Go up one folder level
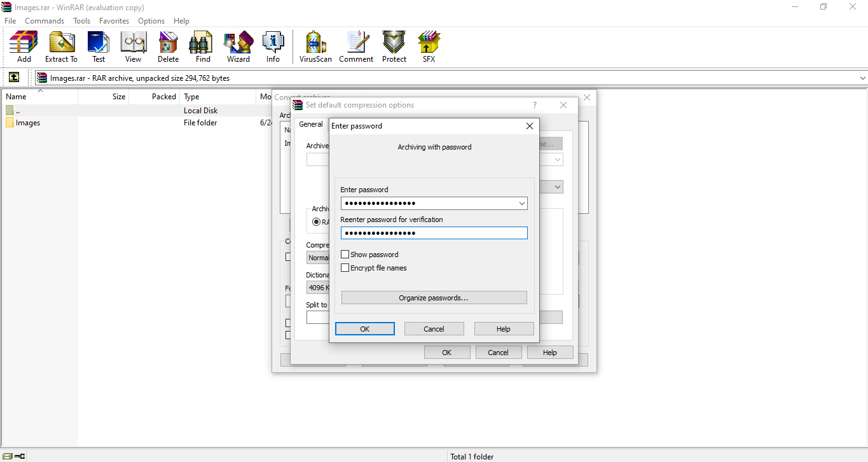Screen dimensions: 868x462 [x=14, y=78]
